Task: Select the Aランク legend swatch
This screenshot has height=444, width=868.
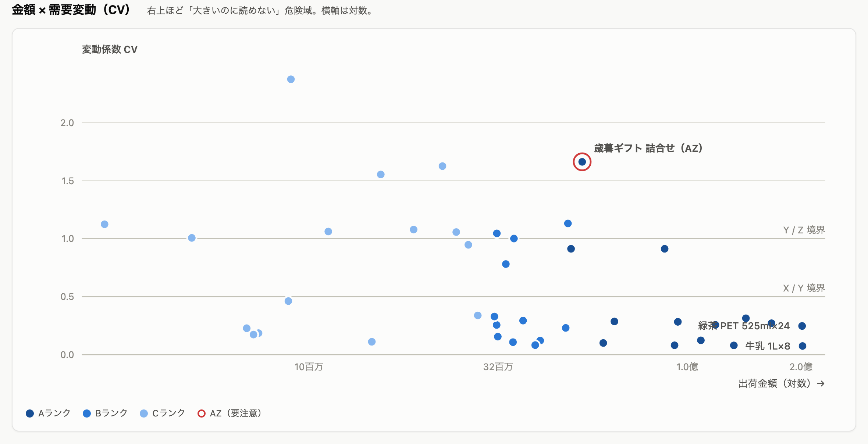Action: pos(30,413)
